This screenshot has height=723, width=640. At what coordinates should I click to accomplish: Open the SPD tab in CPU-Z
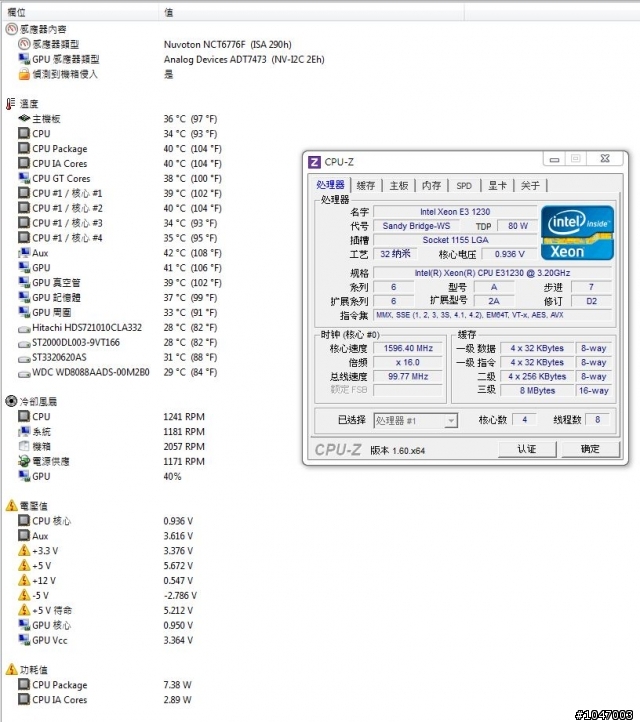(x=464, y=185)
